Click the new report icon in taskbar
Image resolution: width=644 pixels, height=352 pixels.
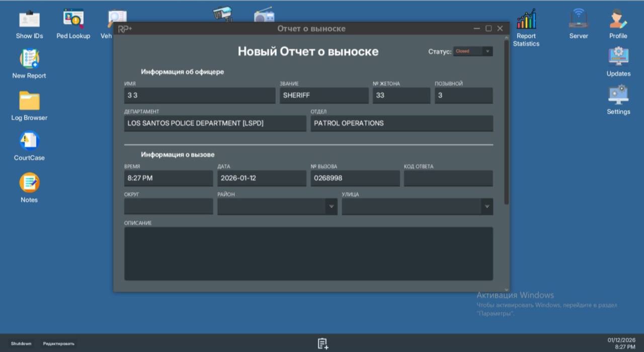click(x=323, y=343)
